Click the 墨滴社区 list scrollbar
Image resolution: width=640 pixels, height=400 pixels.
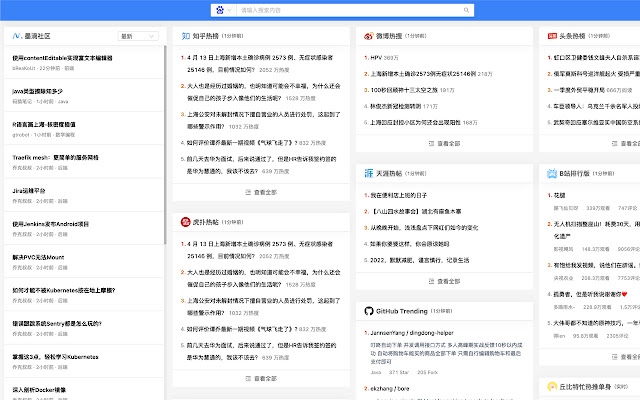coord(165,145)
